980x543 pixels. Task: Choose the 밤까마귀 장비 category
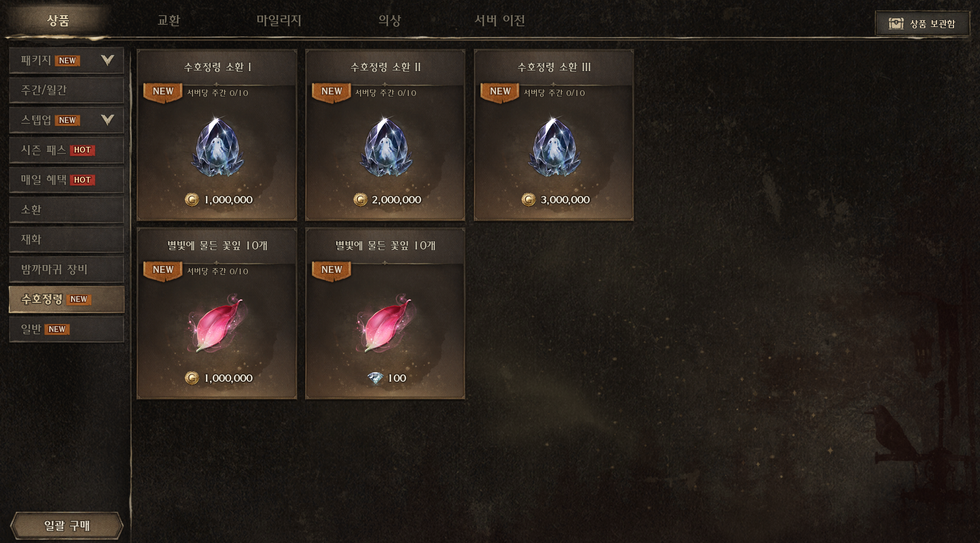[66, 269]
